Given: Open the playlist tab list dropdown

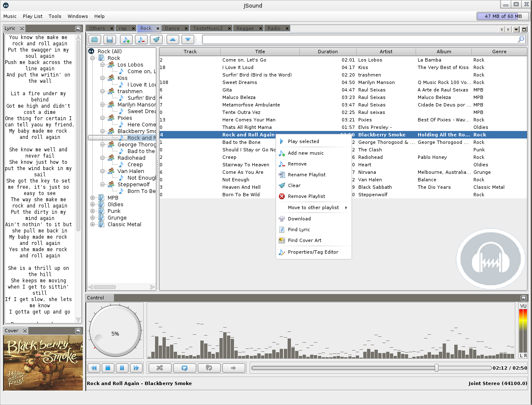Looking at the screenshot, I should pyautogui.click(x=515, y=28).
